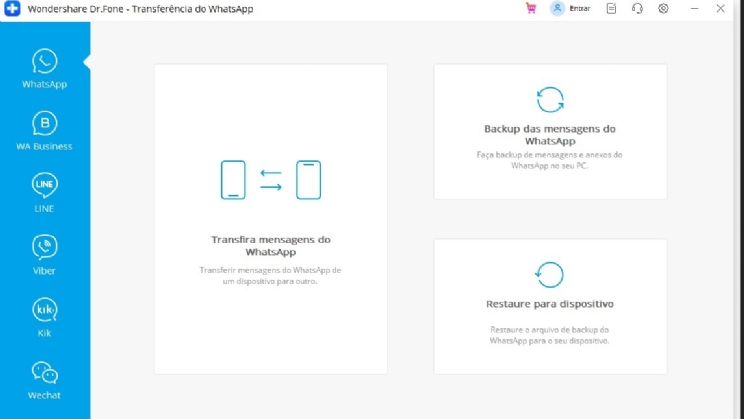Open the settings gear icon
The height and width of the screenshot is (419, 744).
pos(663,9)
